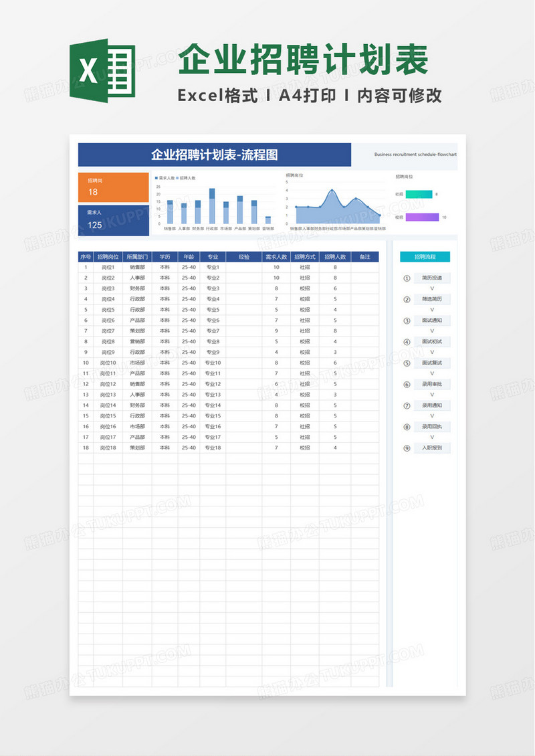535x756 pixels.
Task: Click the 招聘岗位 column header
Action: 108,257
